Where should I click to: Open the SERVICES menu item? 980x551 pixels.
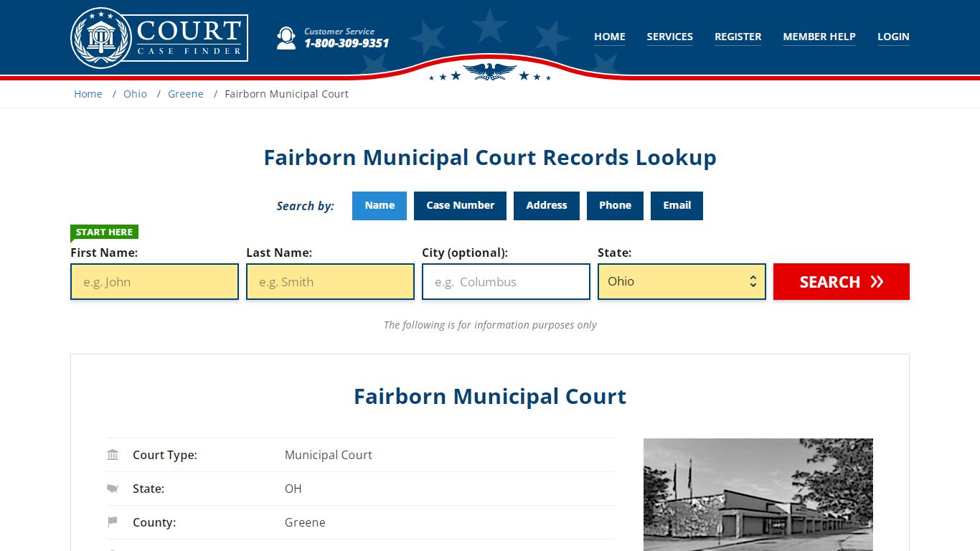[670, 37]
